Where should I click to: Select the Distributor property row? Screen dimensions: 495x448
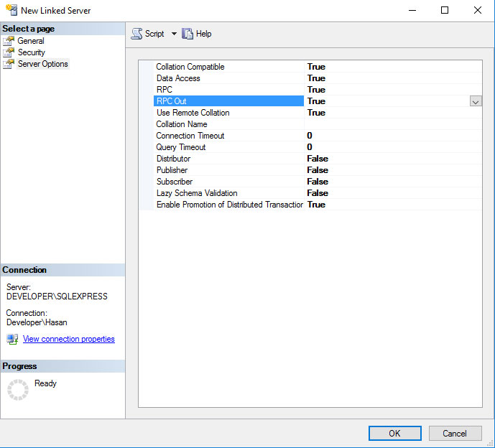pyautogui.click(x=318, y=159)
